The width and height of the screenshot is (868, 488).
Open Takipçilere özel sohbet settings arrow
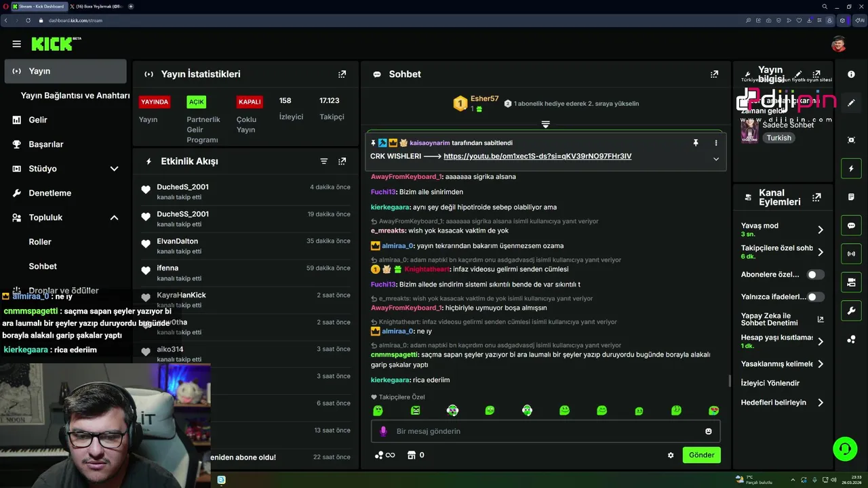click(x=821, y=252)
